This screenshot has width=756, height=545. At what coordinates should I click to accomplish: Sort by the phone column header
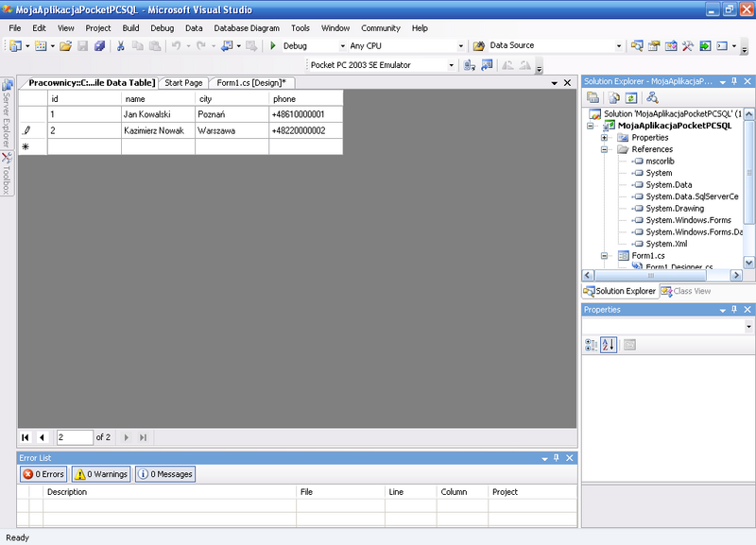point(305,99)
